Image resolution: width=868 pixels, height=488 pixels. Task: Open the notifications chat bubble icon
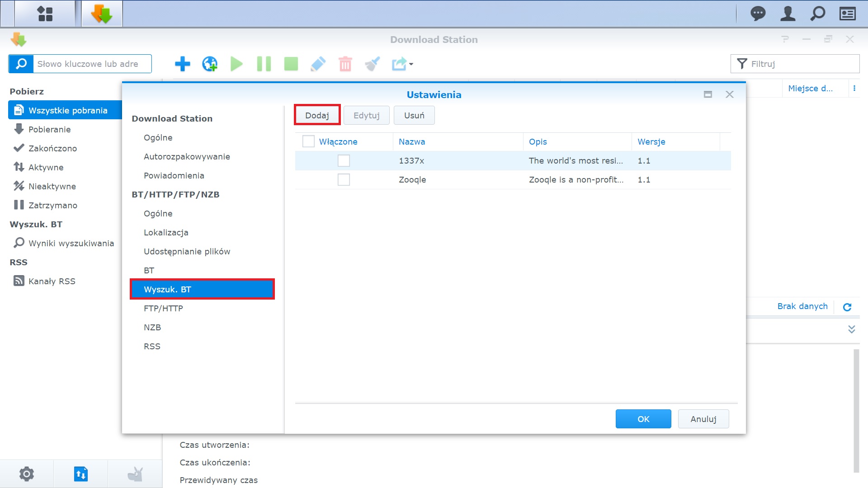pos(758,14)
